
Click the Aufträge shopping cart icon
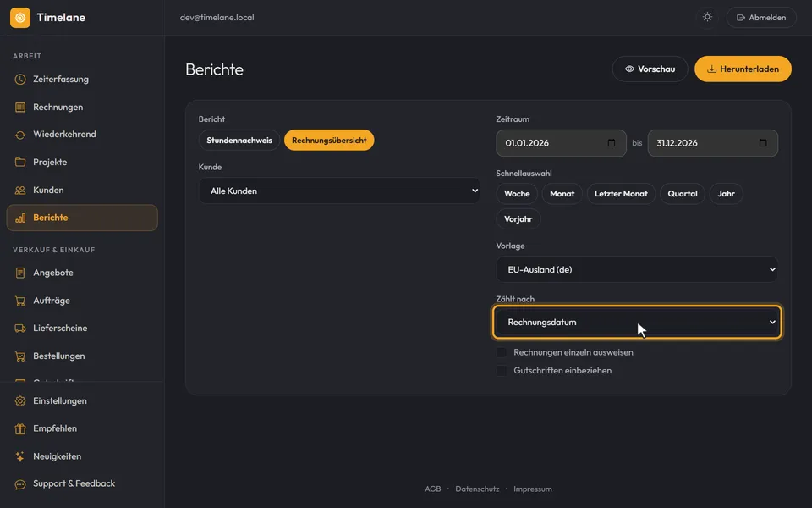[x=20, y=301]
